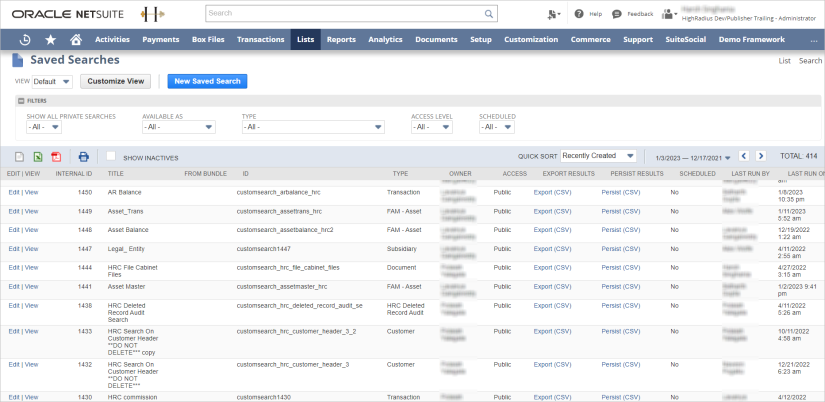Viewport: 825px width, 402px height.
Task: Click Edit for AR Balance row
Action: click(14, 193)
